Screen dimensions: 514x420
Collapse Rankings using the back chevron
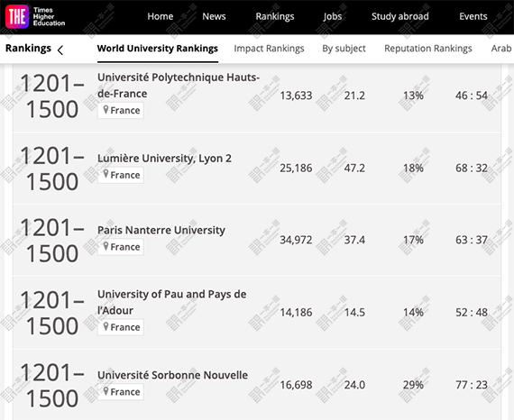60,50
